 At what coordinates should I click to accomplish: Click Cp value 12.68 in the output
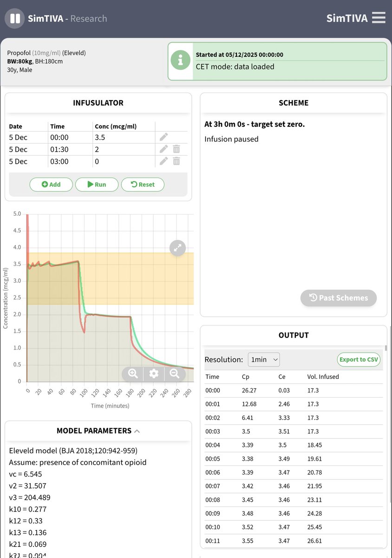249,404
